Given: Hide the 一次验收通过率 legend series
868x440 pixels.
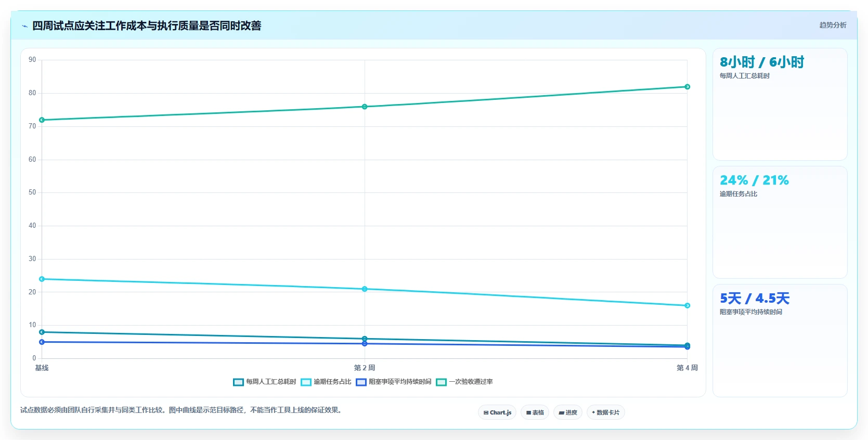Looking at the screenshot, I should click(464, 382).
